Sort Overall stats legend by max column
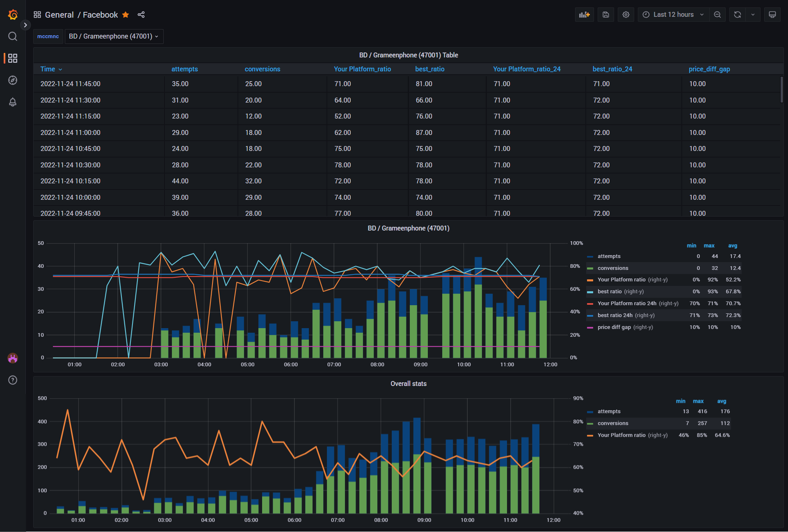The height and width of the screenshot is (532, 788). [698, 401]
